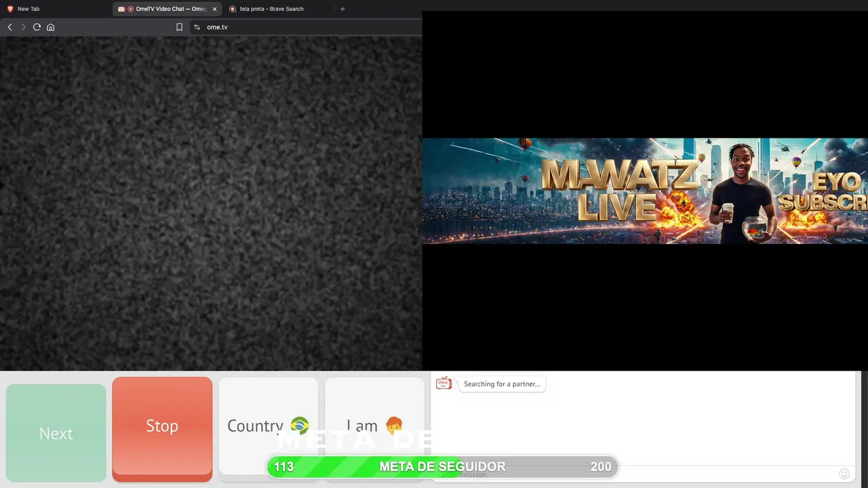Reload the ome.tv page
The image size is (868, 488).
tap(37, 27)
